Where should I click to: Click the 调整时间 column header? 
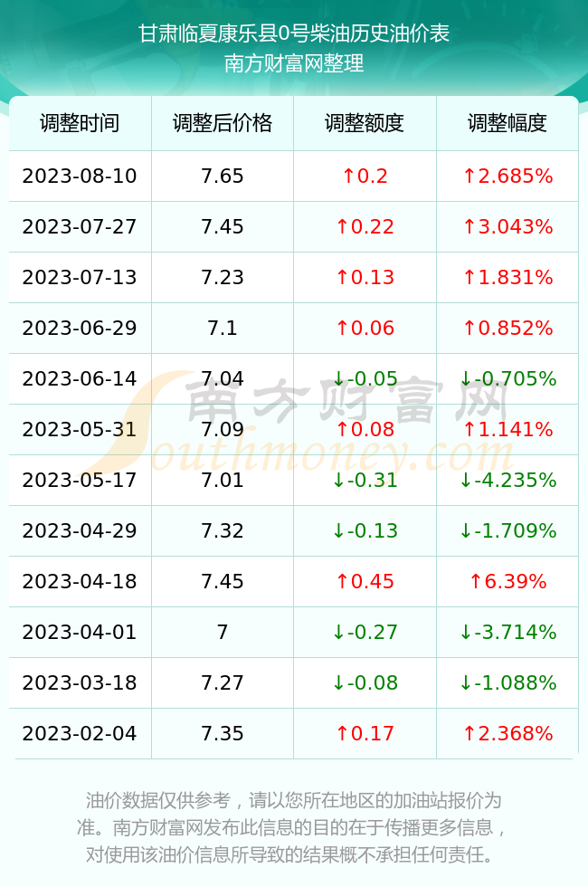(x=80, y=123)
